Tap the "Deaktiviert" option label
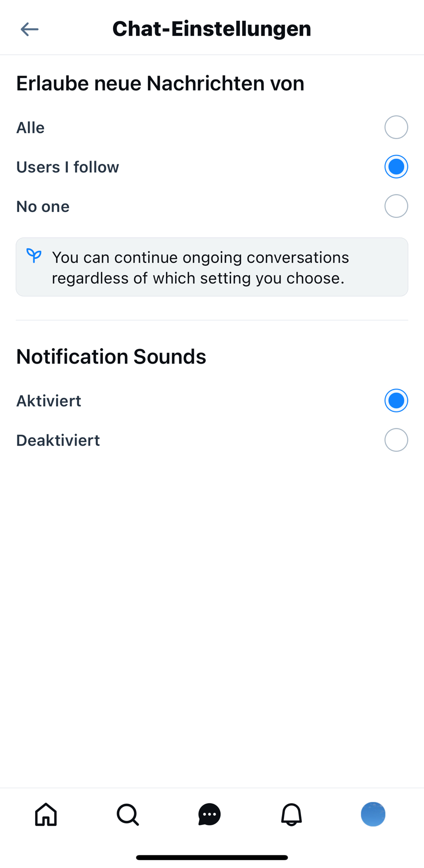The width and height of the screenshot is (424, 868). point(58,441)
